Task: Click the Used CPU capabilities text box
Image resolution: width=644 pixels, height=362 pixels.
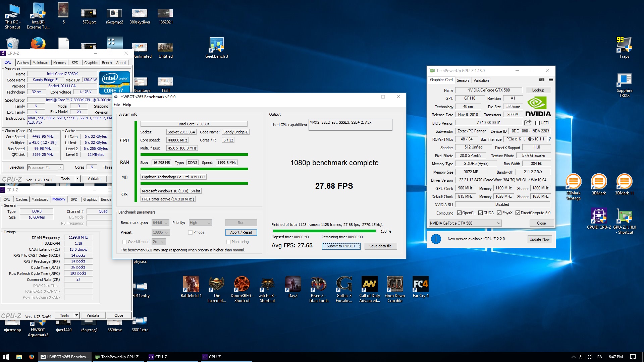Action: [350, 125]
